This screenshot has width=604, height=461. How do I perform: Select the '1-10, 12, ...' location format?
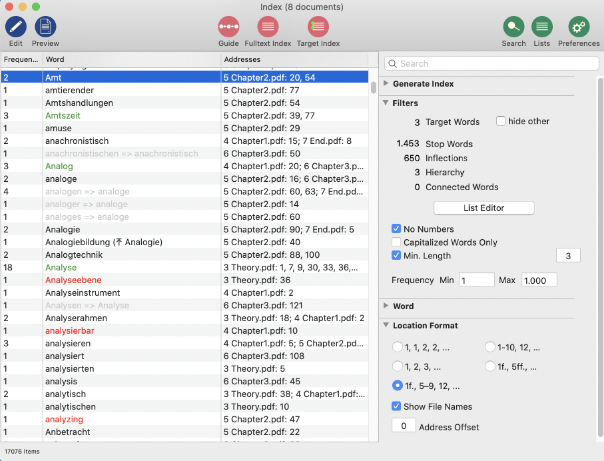[x=490, y=347]
